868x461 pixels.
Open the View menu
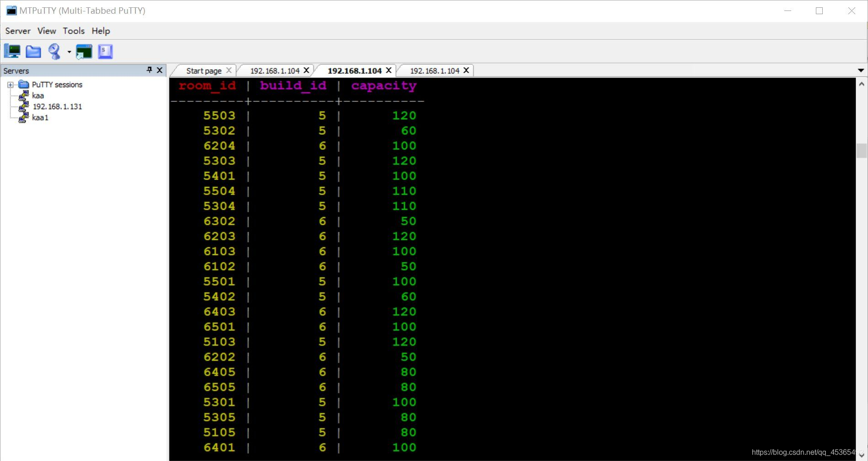[47, 31]
